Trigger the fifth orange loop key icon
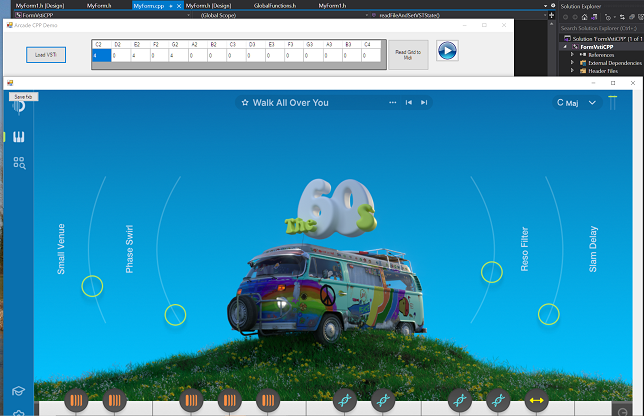 coord(268,400)
